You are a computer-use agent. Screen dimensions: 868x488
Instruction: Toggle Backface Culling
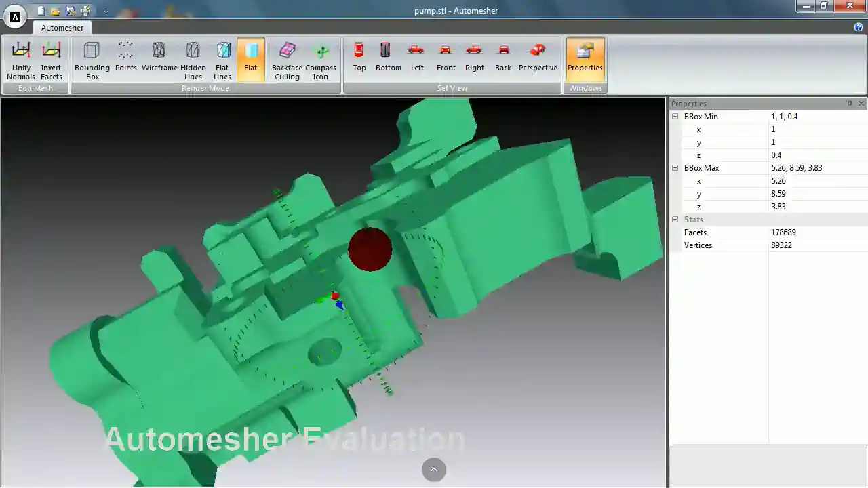coord(287,59)
